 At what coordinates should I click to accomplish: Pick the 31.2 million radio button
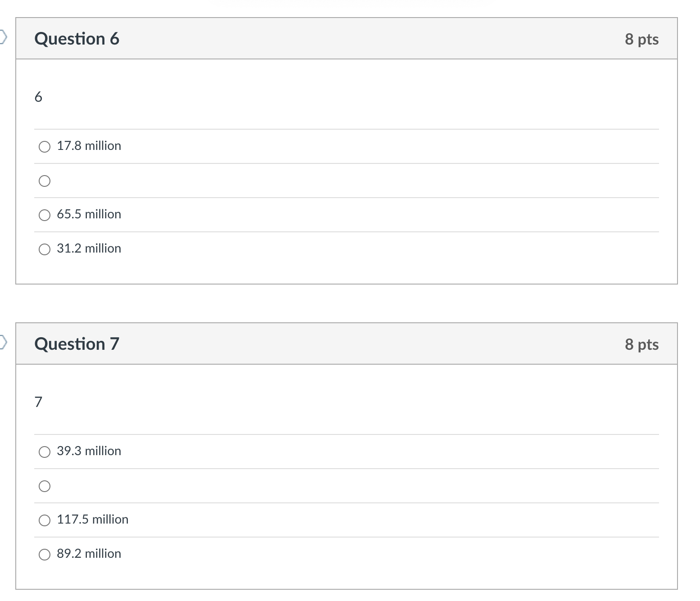[x=45, y=249]
